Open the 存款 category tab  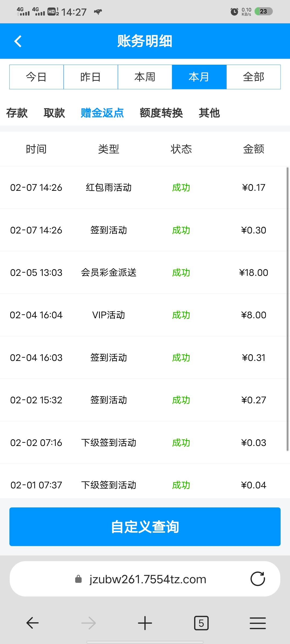point(17,113)
